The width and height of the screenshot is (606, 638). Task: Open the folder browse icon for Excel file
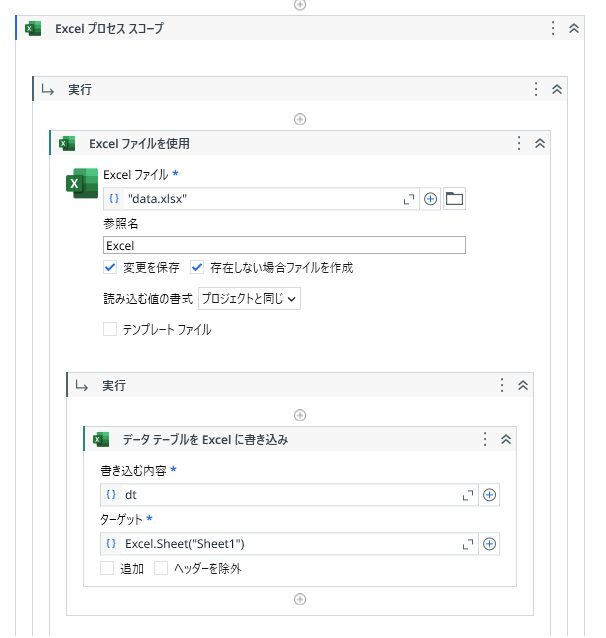(x=454, y=199)
